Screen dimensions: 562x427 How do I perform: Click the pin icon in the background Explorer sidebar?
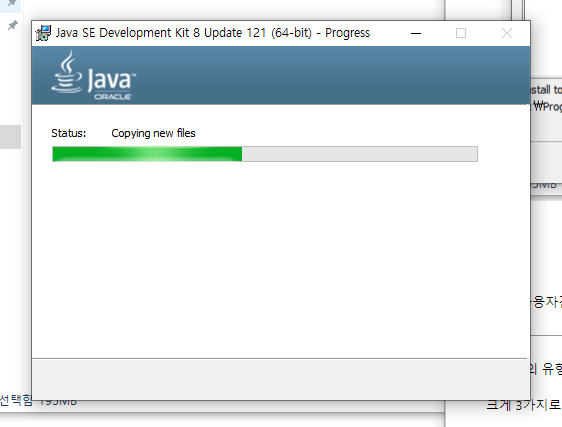click(x=13, y=25)
